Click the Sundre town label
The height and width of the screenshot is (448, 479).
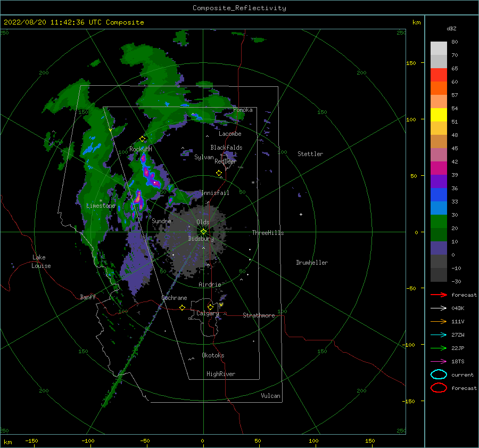tap(161, 221)
